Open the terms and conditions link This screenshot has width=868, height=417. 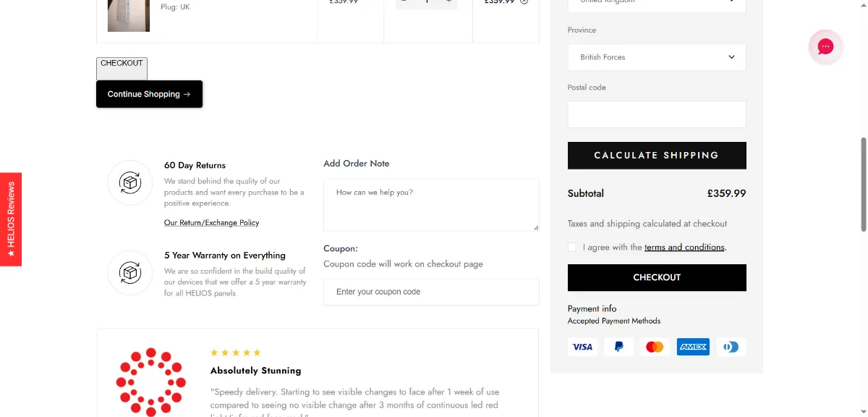coord(684,248)
